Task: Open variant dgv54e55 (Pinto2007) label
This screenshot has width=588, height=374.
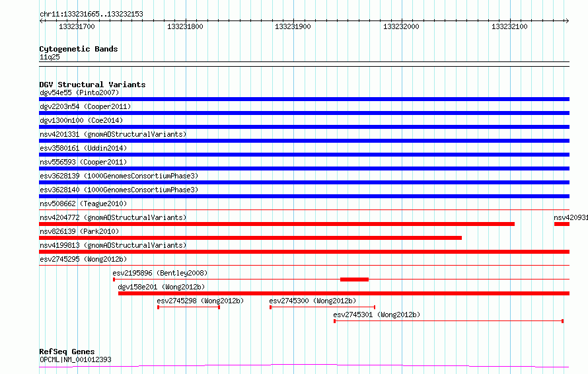Action: pos(79,93)
